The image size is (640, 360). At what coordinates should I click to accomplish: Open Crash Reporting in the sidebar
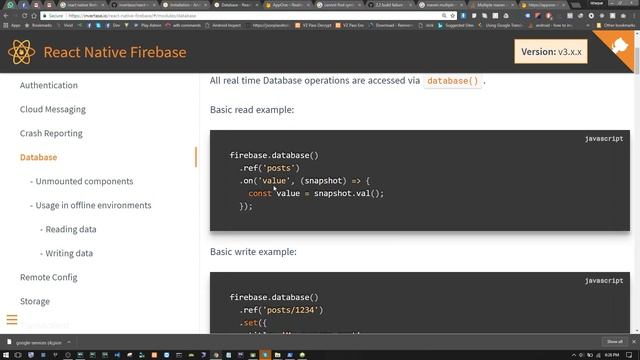(x=51, y=133)
